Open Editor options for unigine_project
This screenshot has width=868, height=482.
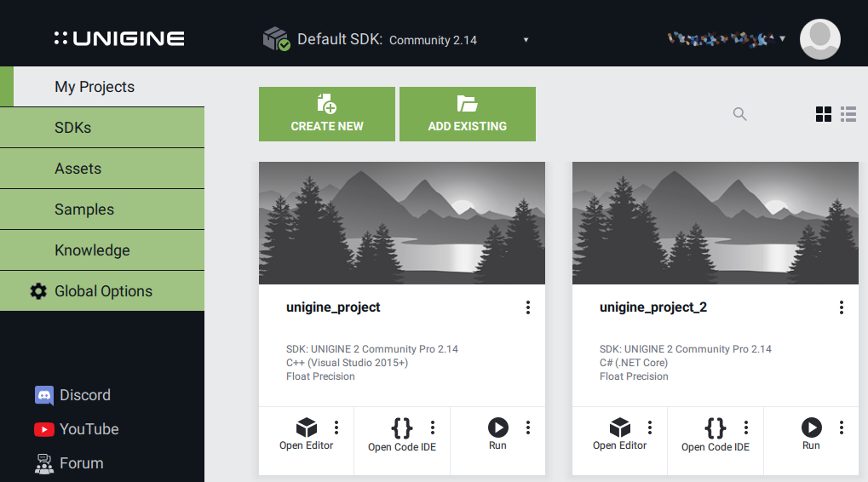coord(336,427)
